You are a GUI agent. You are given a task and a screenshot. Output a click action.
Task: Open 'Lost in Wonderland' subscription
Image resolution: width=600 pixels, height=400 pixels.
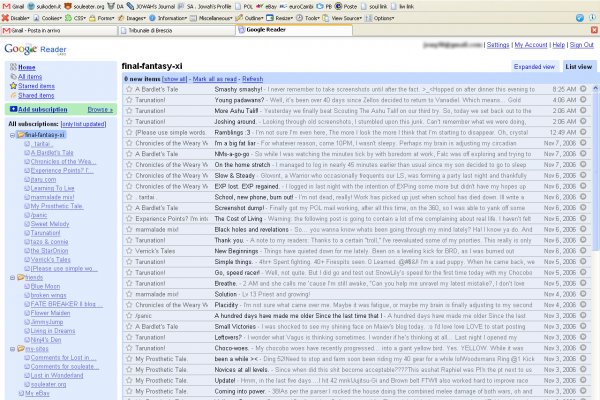pyautogui.click(x=57, y=375)
